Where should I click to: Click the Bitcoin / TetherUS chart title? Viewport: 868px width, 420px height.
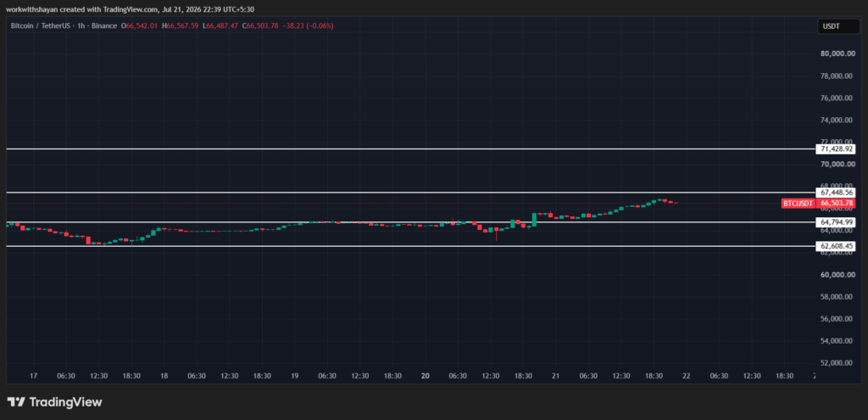pyautogui.click(x=64, y=25)
